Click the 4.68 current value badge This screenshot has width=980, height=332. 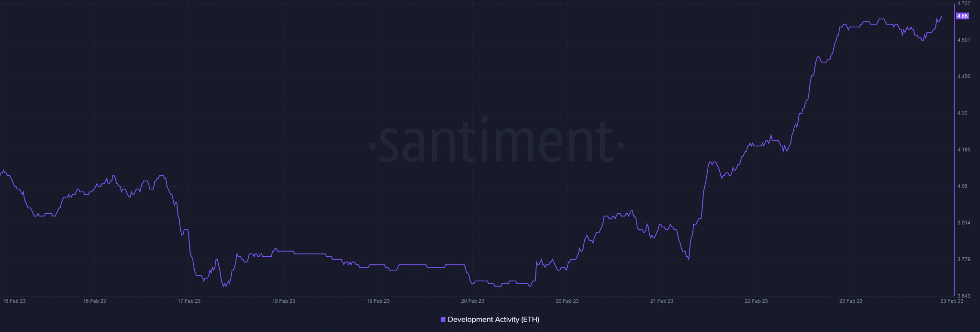(x=962, y=16)
